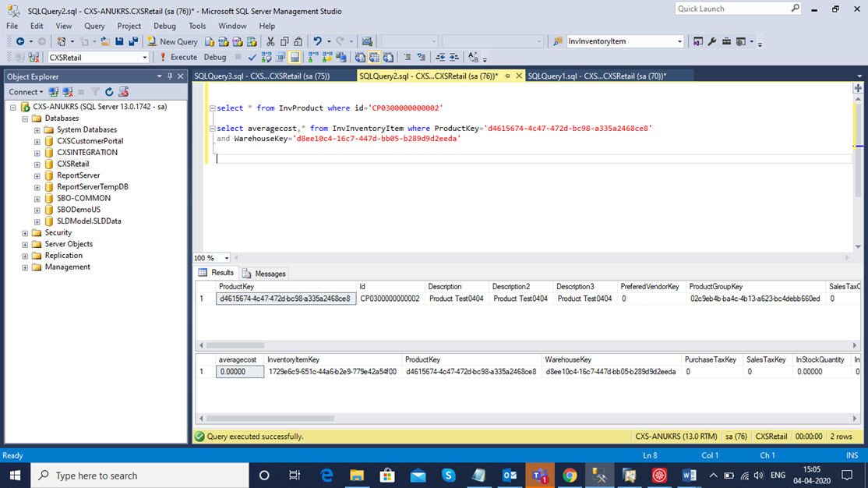This screenshot has height=488, width=868.
Task: Select averagecost cell value 0.00000
Action: pos(240,372)
